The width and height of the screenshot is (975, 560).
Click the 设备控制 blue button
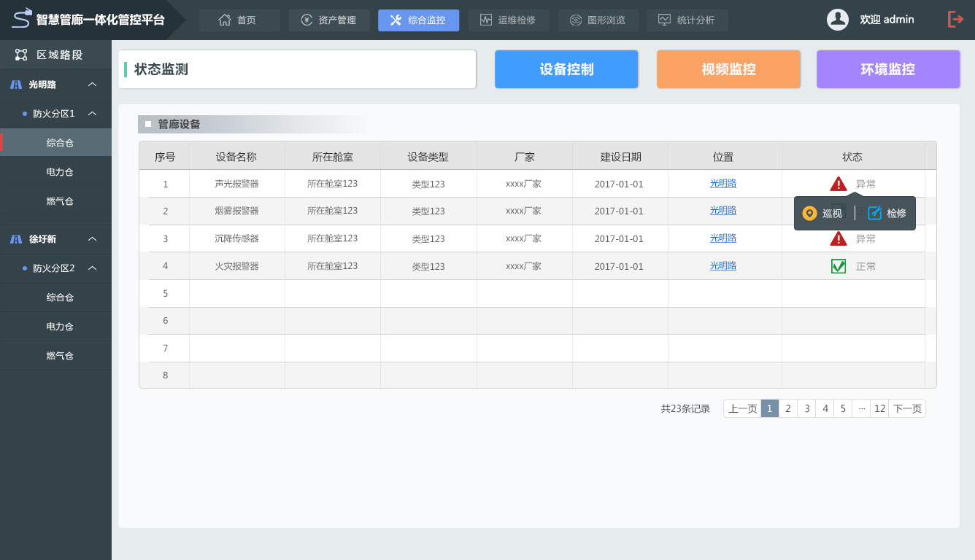click(x=566, y=69)
